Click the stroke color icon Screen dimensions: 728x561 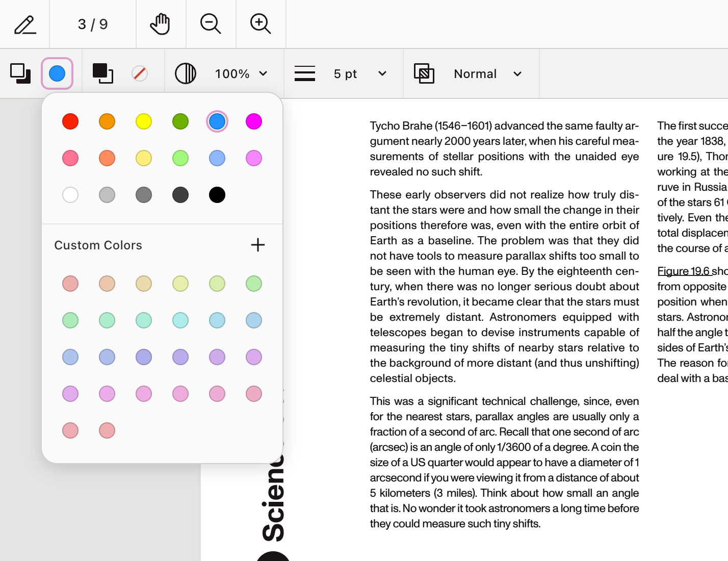pos(102,73)
